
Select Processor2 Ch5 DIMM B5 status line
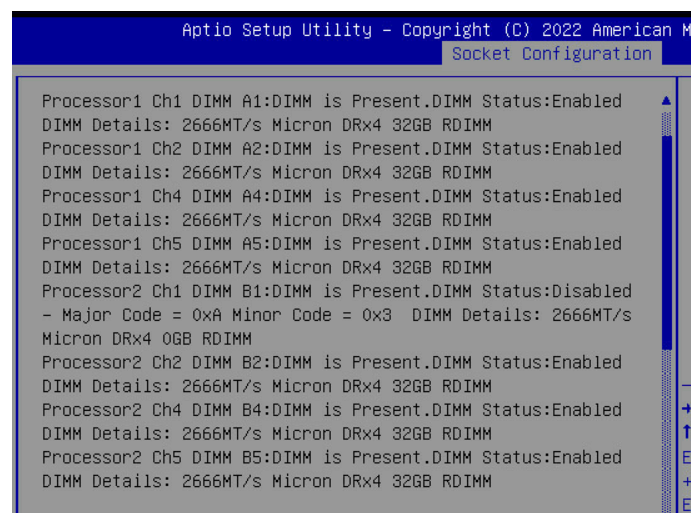pos(331,458)
